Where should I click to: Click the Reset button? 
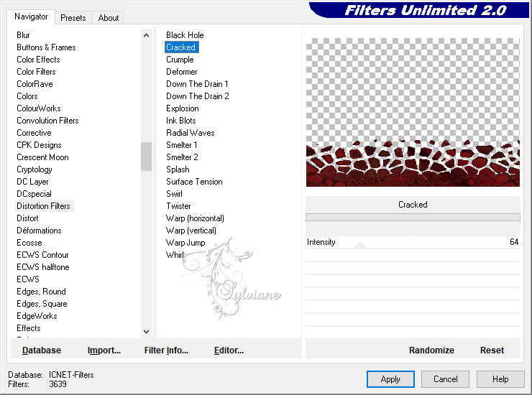click(492, 350)
